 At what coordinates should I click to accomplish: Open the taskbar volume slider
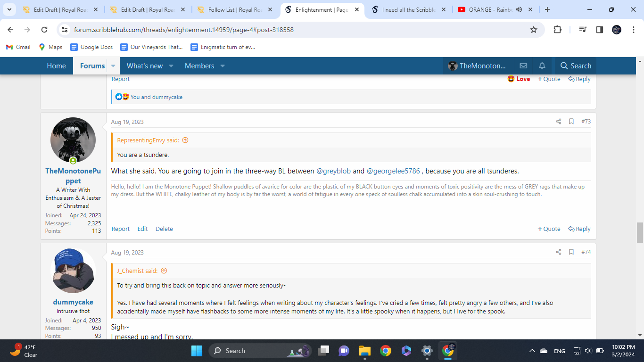click(x=588, y=351)
